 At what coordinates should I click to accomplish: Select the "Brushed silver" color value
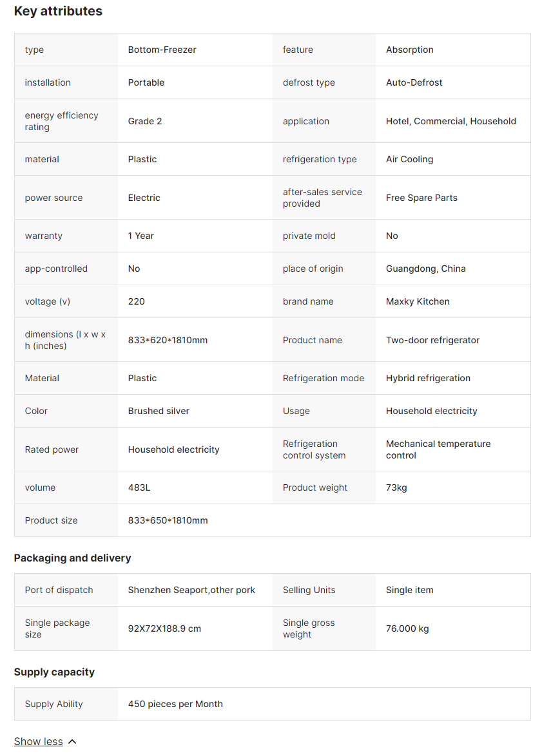point(159,411)
